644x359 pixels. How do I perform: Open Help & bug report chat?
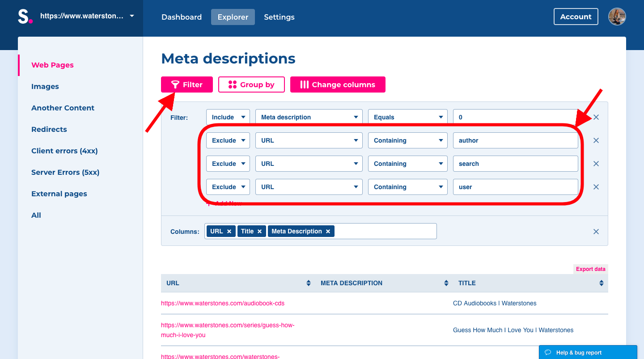(588, 352)
